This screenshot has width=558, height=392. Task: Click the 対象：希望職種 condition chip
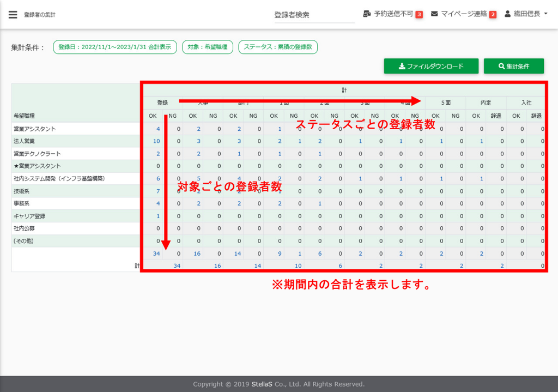pos(208,47)
